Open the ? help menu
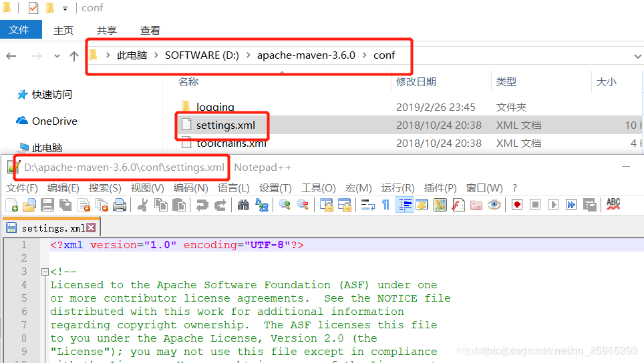644x363 pixels. [x=514, y=188]
